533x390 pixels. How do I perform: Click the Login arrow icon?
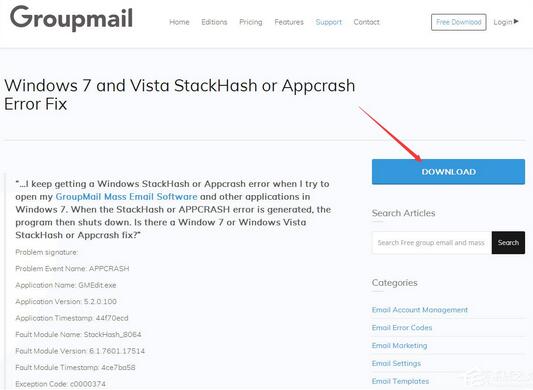516,21
